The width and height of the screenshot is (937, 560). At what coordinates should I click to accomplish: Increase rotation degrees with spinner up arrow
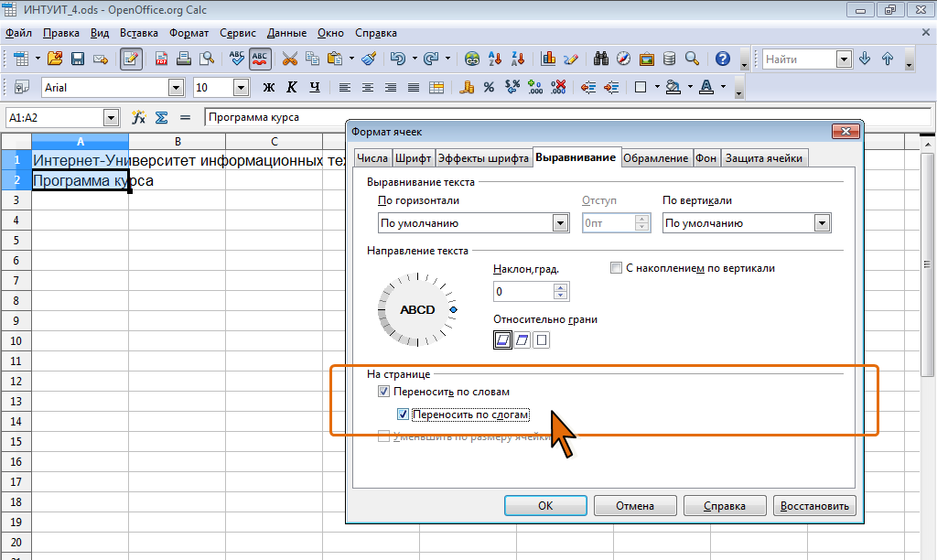(x=560, y=287)
